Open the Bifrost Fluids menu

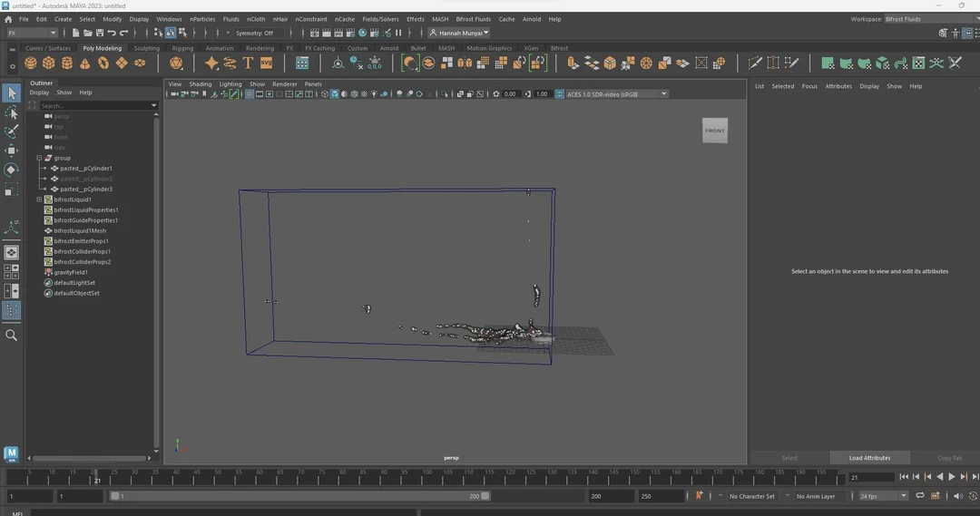click(473, 19)
